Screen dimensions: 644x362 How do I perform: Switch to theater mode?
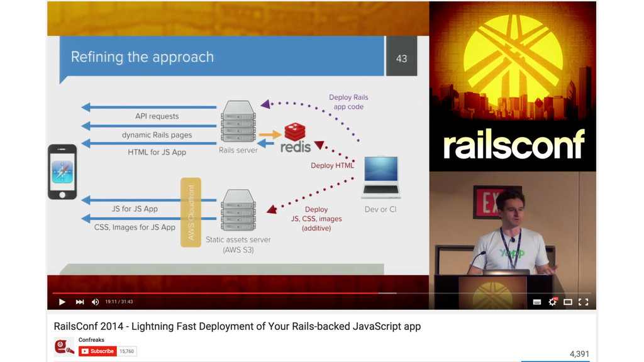point(568,302)
